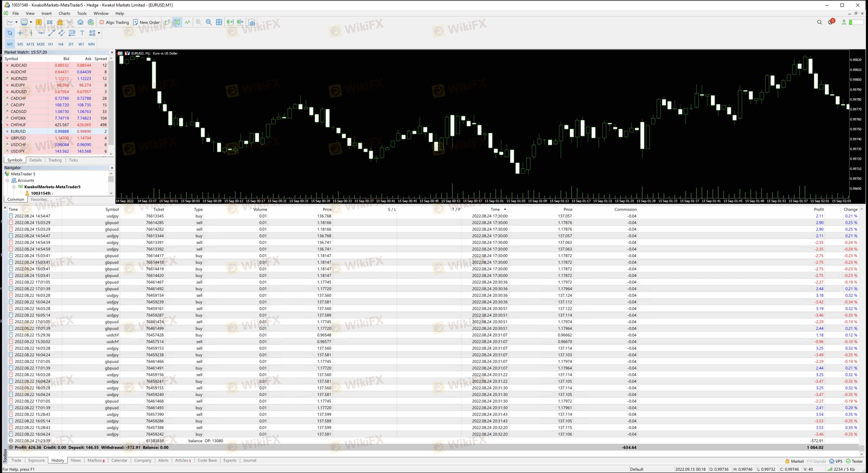
Task: Switch chart to line chart mode
Action: click(x=187, y=22)
